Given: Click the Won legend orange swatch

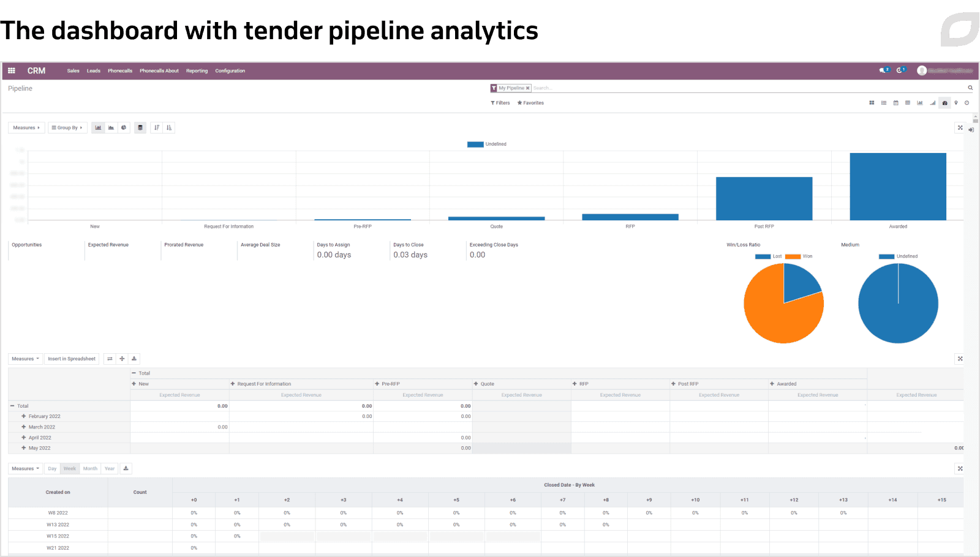Looking at the screenshot, I should [x=793, y=256].
